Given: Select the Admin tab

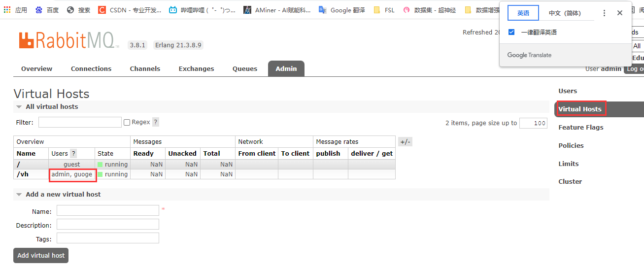Looking at the screenshot, I should pyautogui.click(x=286, y=69).
